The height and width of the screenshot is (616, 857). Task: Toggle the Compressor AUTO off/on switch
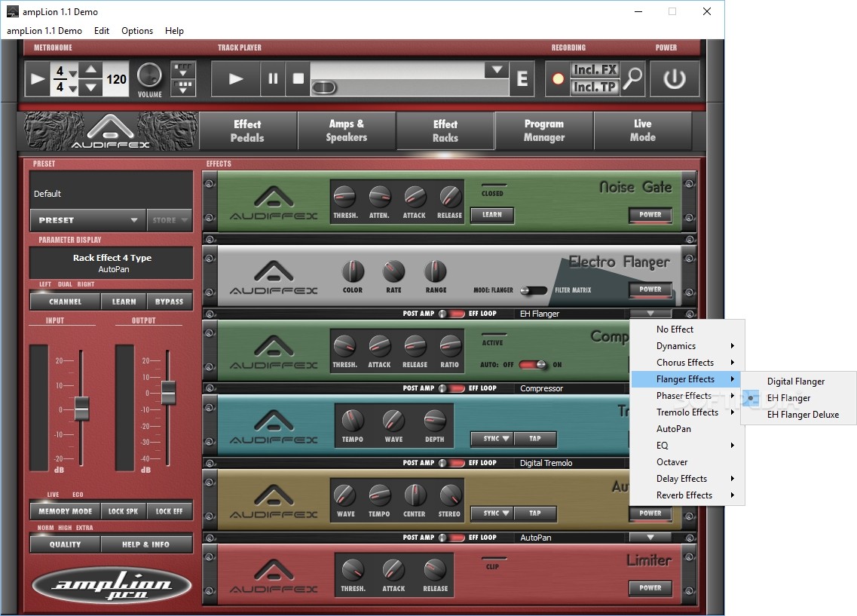(533, 365)
